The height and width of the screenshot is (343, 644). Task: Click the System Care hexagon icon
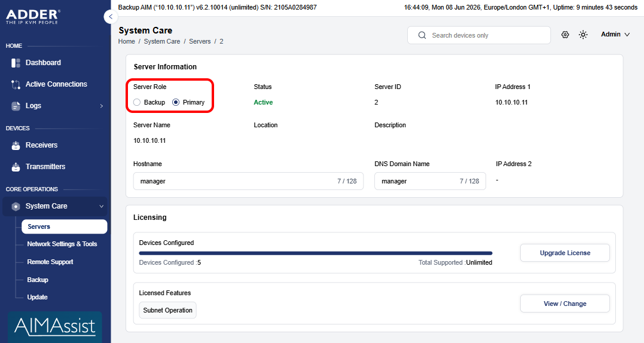tap(16, 206)
